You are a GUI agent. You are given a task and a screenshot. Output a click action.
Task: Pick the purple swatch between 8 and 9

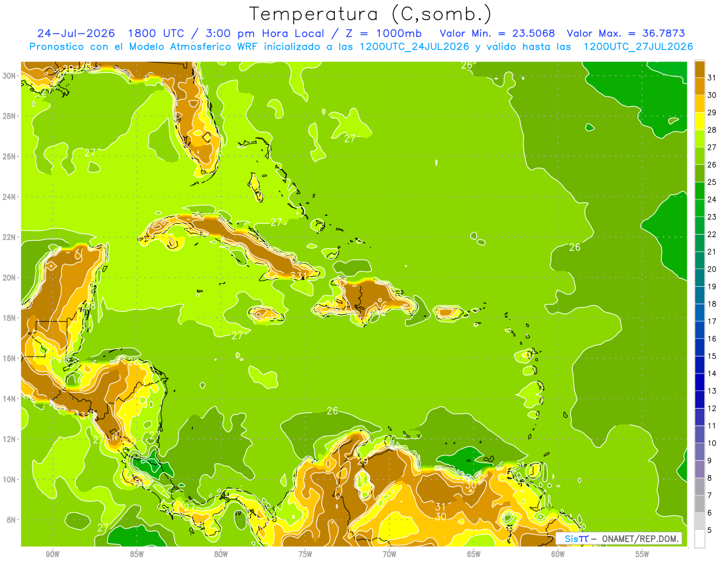699,469
